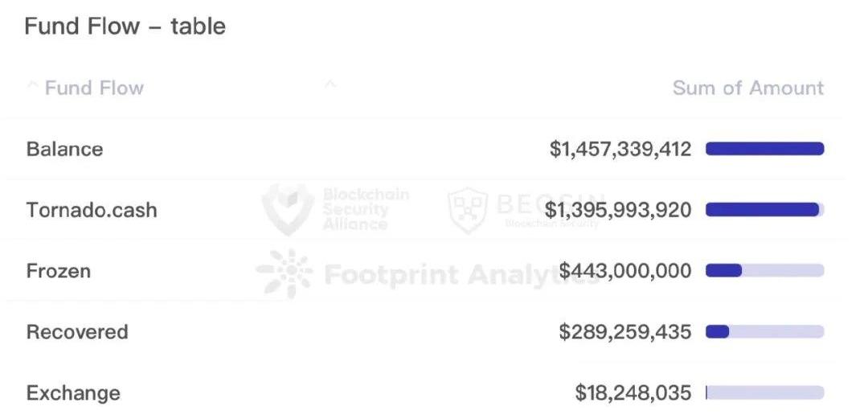
Task: Select the Recovered row label
Action: pyautogui.click(x=77, y=332)
